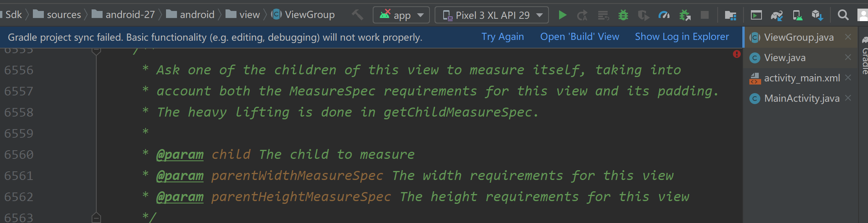Click the ViewGroup class breadcrumb
Image resolution: width=868 pixels, height=223 pixels.
point(303,15)
